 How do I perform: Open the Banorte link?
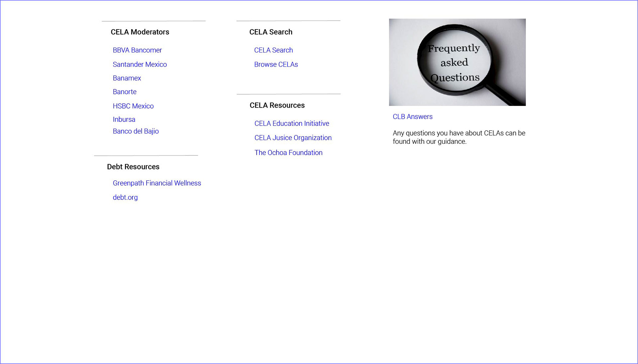tap(125, 92)
